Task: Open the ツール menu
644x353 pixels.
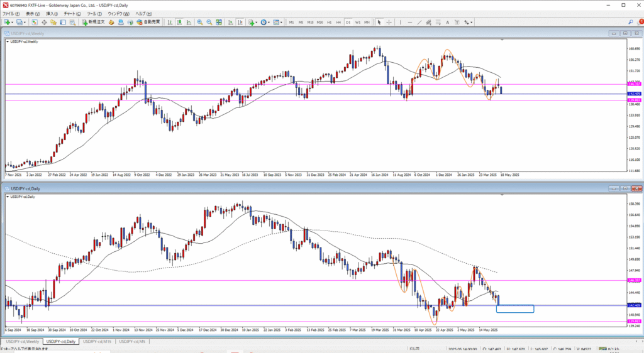Action: click(x=94, y=14)
